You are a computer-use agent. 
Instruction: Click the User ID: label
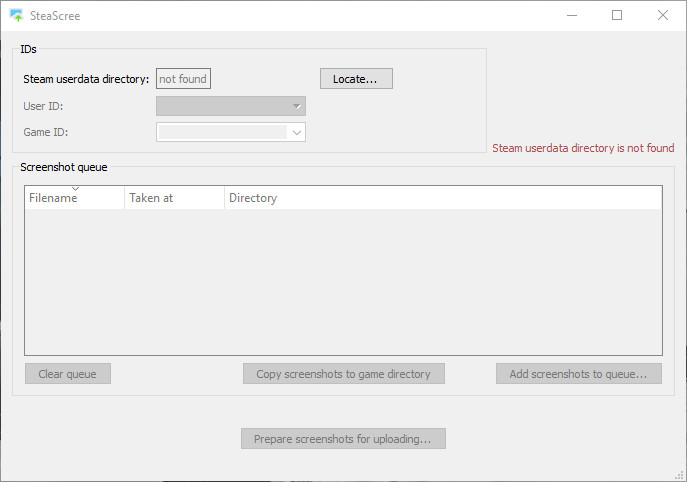pyautogui.click(x=43, y=106)
